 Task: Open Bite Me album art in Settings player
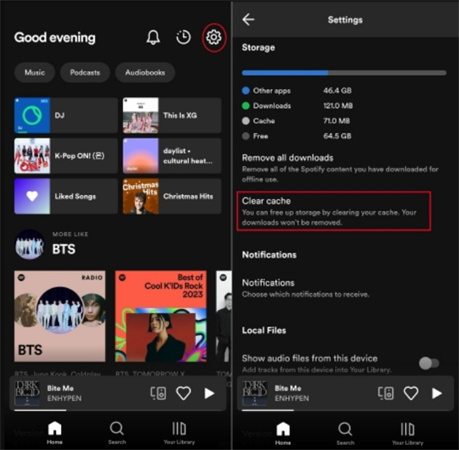tap(255, 393)
